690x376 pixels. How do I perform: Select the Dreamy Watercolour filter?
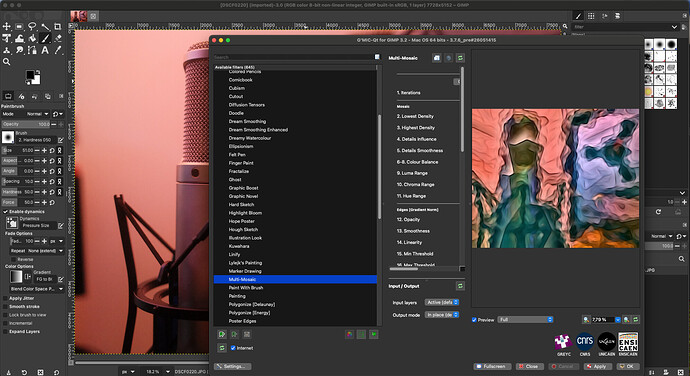point(250,138)
